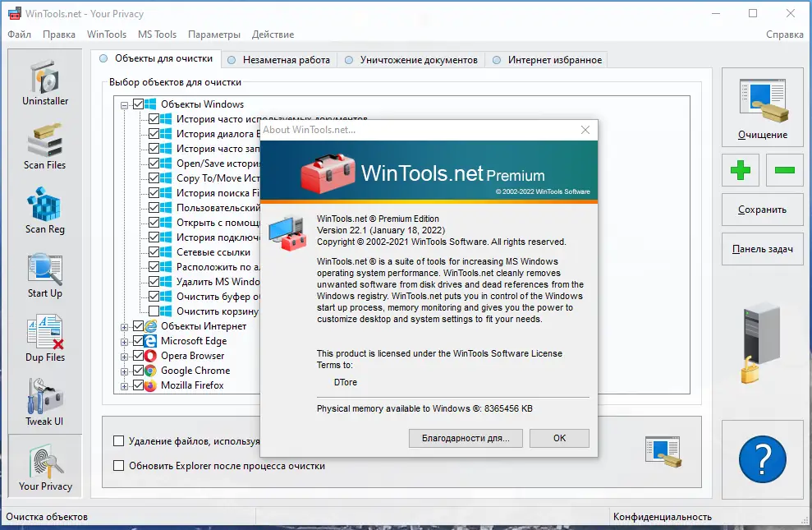The width and height of the screenshot is (812, 530).
Task: Click the Mozilla Firefox icon in the tree
Action: [150, 385]
